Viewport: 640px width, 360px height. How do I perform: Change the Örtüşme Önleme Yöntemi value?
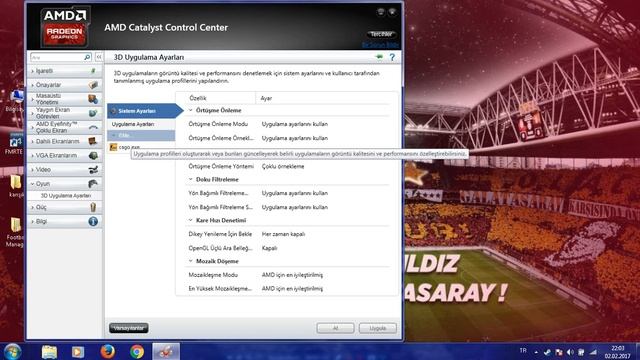pyautogui.click(x=283, y=166)
